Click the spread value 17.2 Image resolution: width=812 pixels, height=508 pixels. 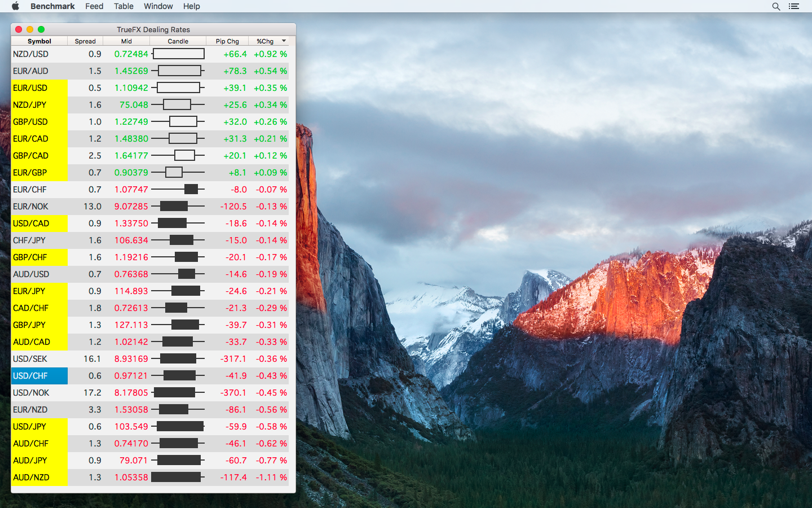click(92, 393)
